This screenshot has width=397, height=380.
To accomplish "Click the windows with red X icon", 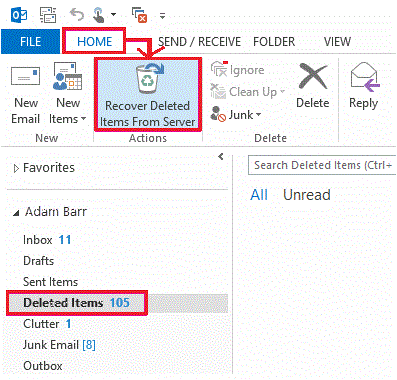I will point(140,15).
